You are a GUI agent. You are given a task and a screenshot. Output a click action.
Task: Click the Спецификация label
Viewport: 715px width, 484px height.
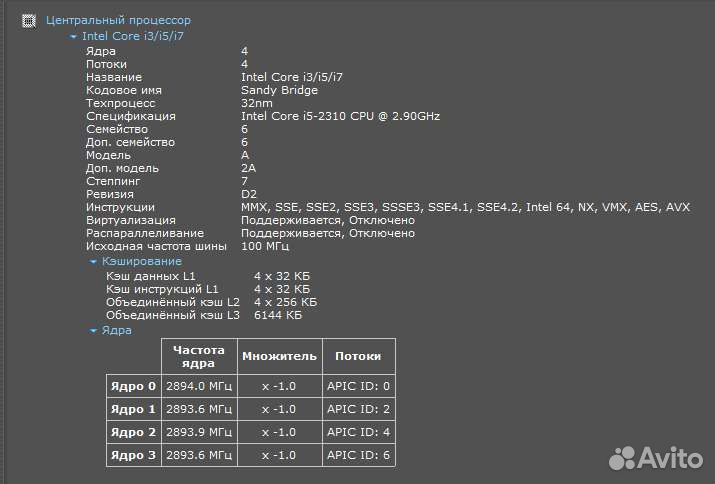coord(131,116)
